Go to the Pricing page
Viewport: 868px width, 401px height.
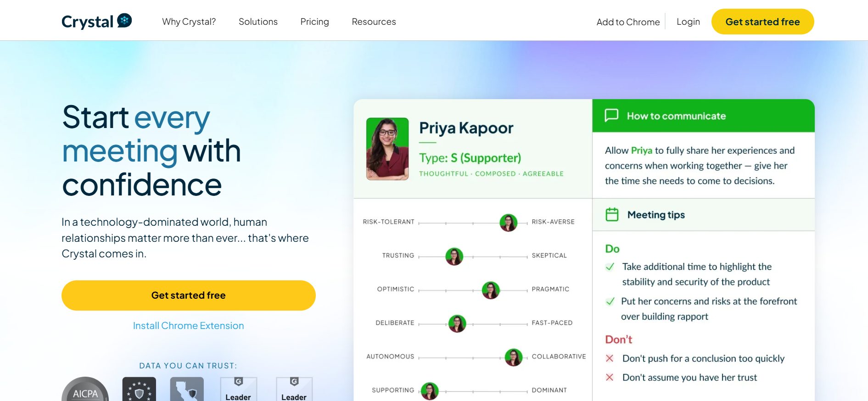point(314,22)
